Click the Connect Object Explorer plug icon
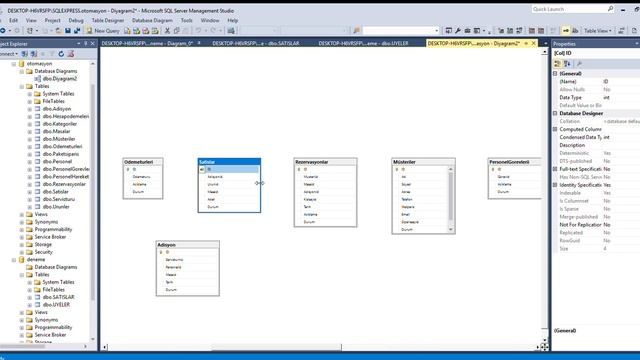 point(25,54)
